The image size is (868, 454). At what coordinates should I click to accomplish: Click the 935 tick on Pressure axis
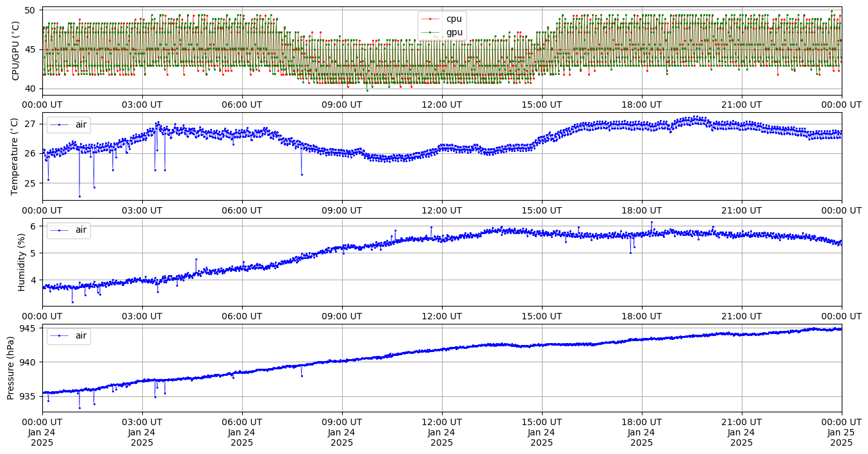click(29, 396)
